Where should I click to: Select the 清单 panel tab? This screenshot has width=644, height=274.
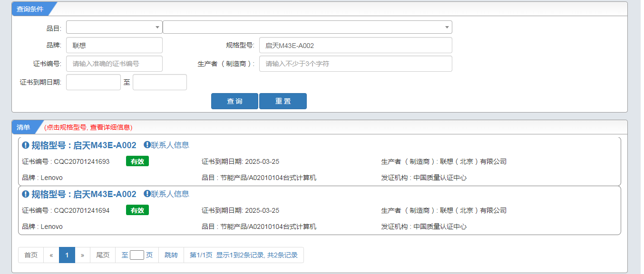point(23,127)
